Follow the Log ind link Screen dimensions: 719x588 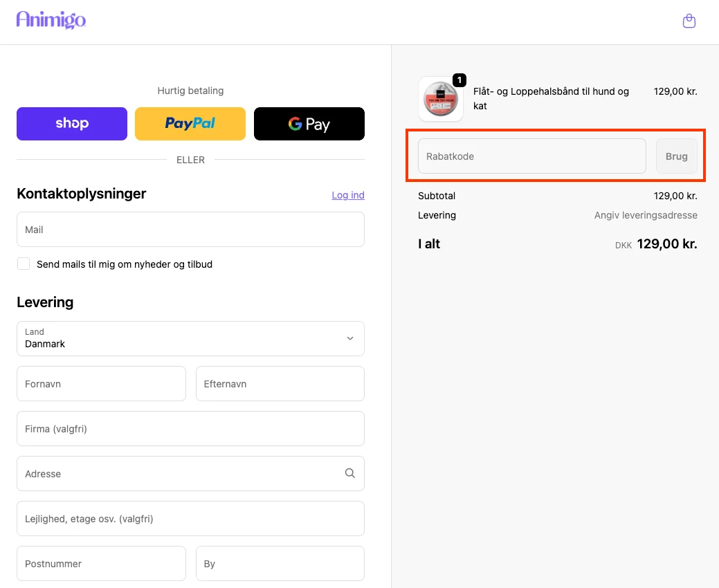click(x=348, y=195)
